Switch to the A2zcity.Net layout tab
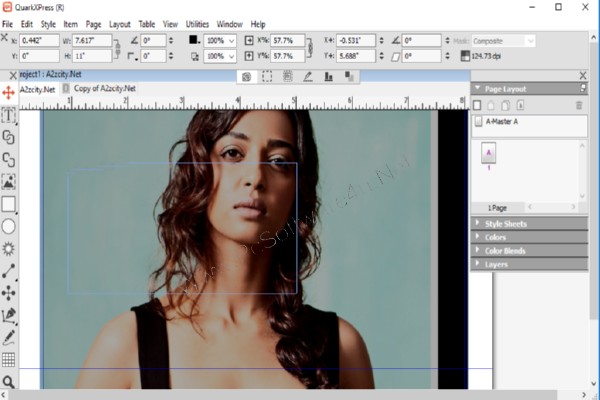 coord(37,90)
